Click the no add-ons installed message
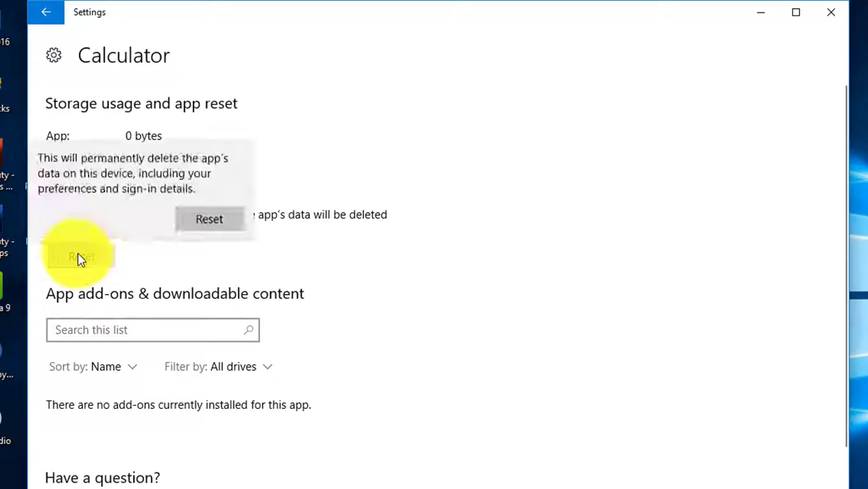This screenshot has width=868, height=489. 179,405
